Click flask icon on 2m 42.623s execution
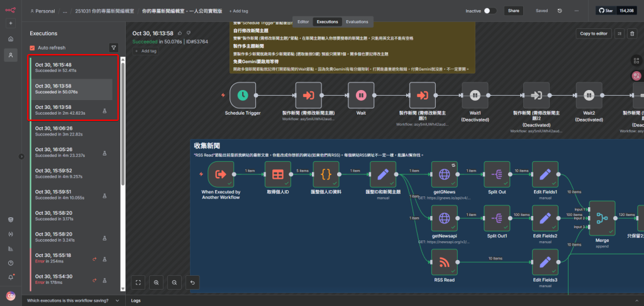Viewport: 644px width, 306px height. (104, 111)
